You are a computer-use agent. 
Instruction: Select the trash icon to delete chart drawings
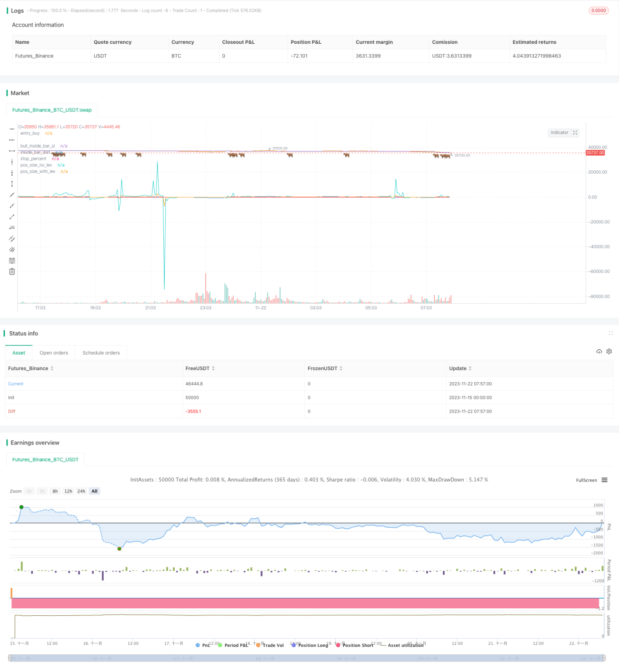(12, 272)
